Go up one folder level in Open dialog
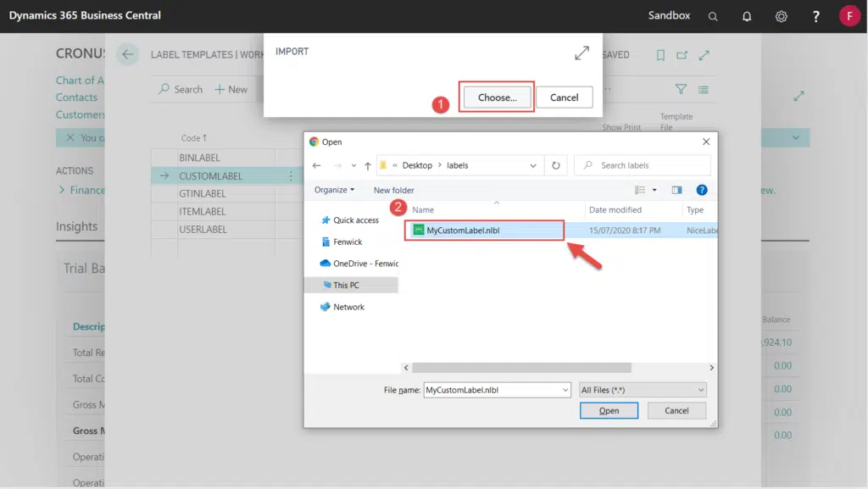Screen dimensions: 868x489 368,165
